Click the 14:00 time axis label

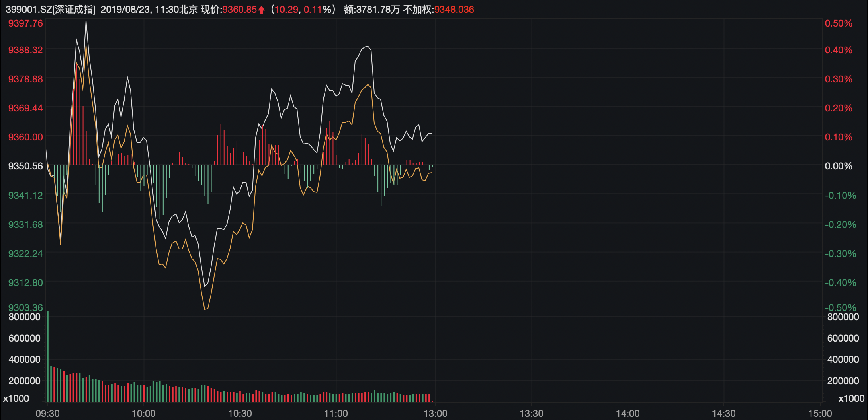[628, 414]
